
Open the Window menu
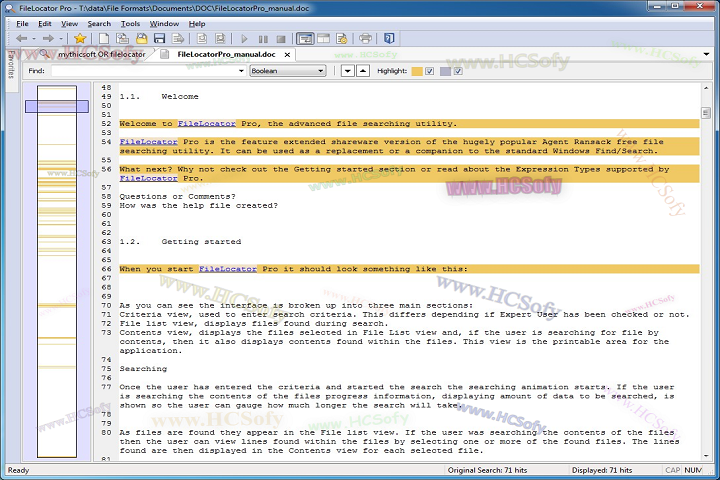coord(164,24)
